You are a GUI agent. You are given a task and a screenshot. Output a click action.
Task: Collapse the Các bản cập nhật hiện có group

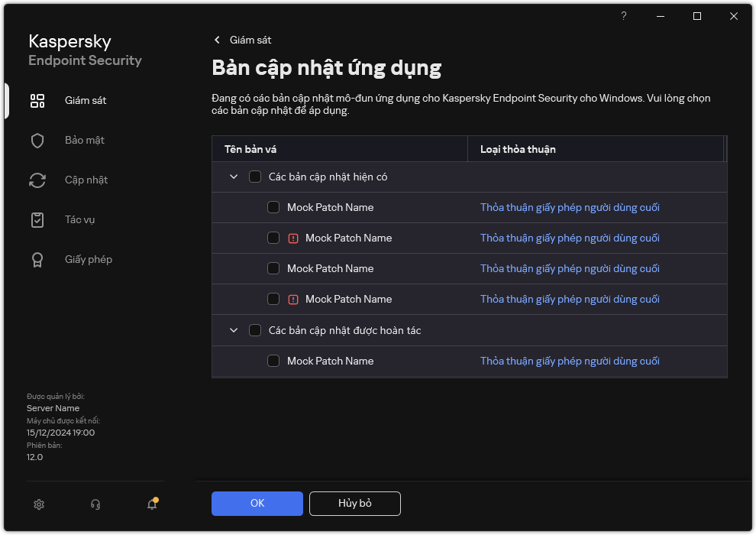coord(234,177)
